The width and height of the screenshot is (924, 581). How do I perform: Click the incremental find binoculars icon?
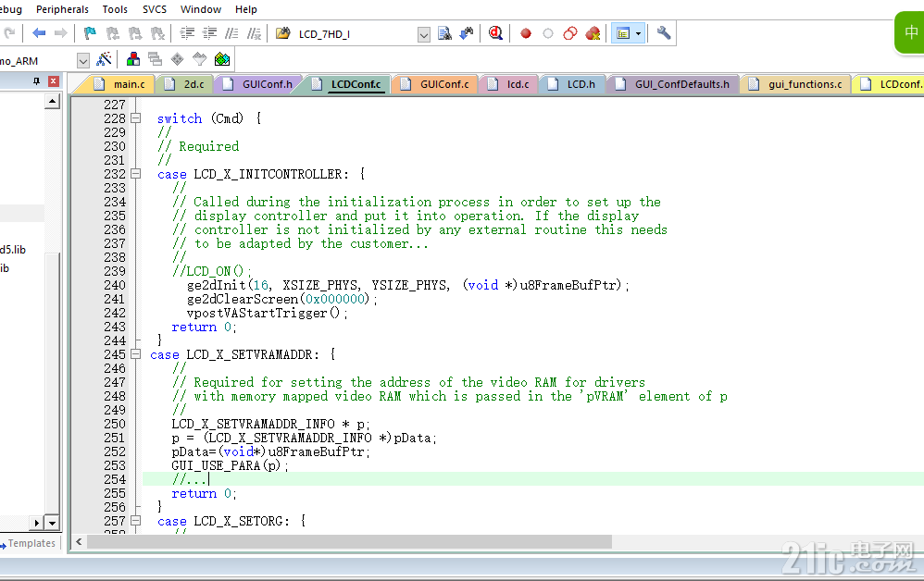pos(467,33)
